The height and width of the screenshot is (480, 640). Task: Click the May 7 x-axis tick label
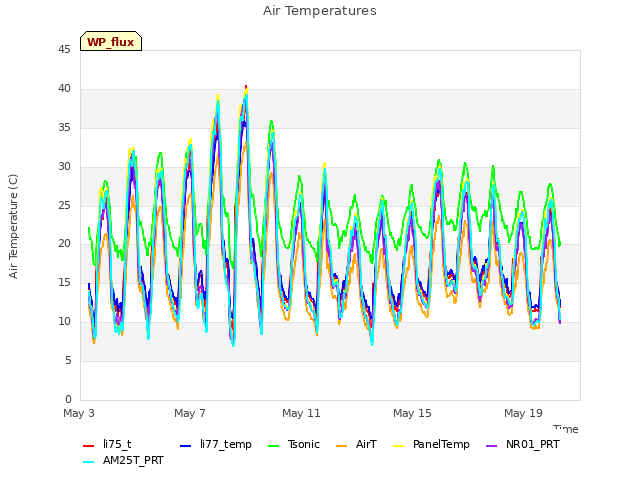pos(190,413)
